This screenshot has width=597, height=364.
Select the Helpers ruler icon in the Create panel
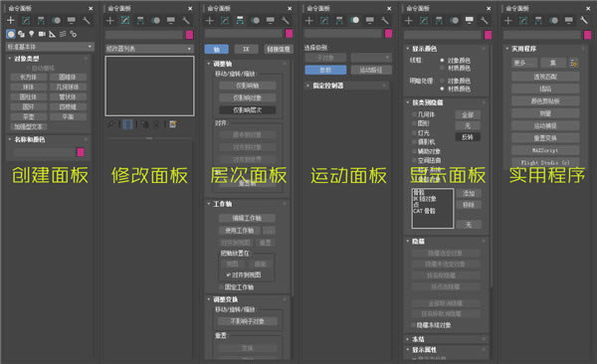(x=52, y=34)
